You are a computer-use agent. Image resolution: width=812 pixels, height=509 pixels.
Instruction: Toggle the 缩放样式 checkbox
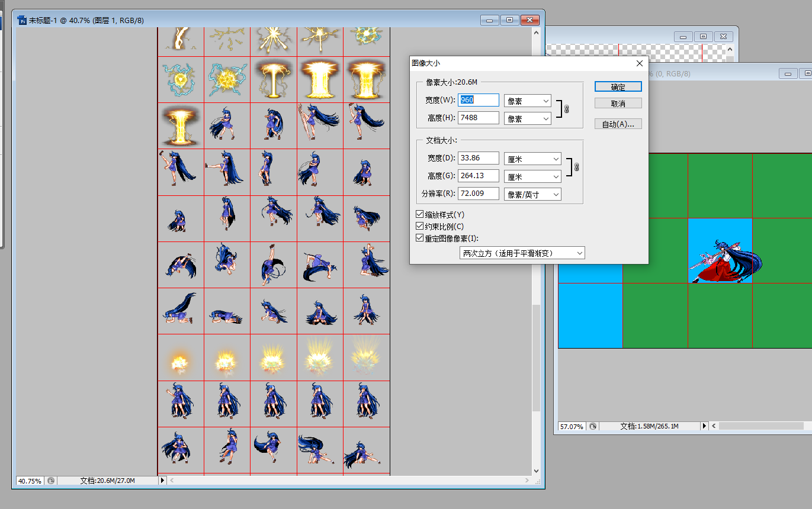420,214
